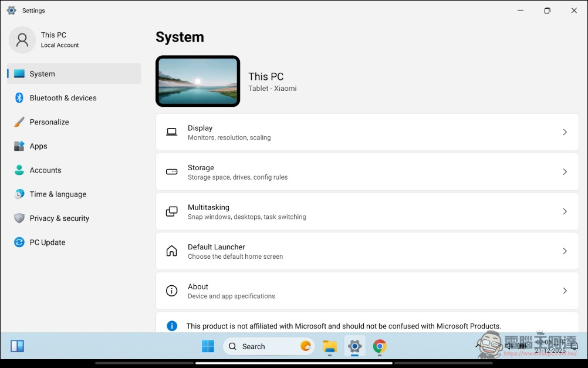This screenshot has width=588, height=368.
Task: Click the Display monitor icon
Action: tap(172, 132)
